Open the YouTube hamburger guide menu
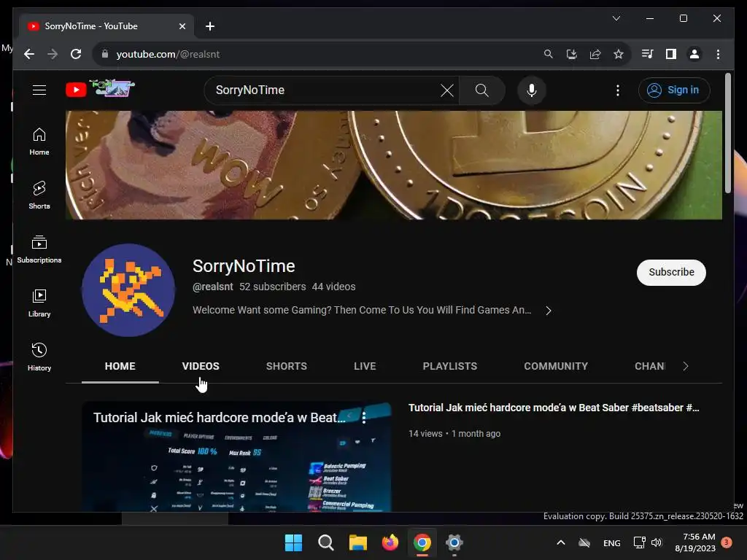 39,90
